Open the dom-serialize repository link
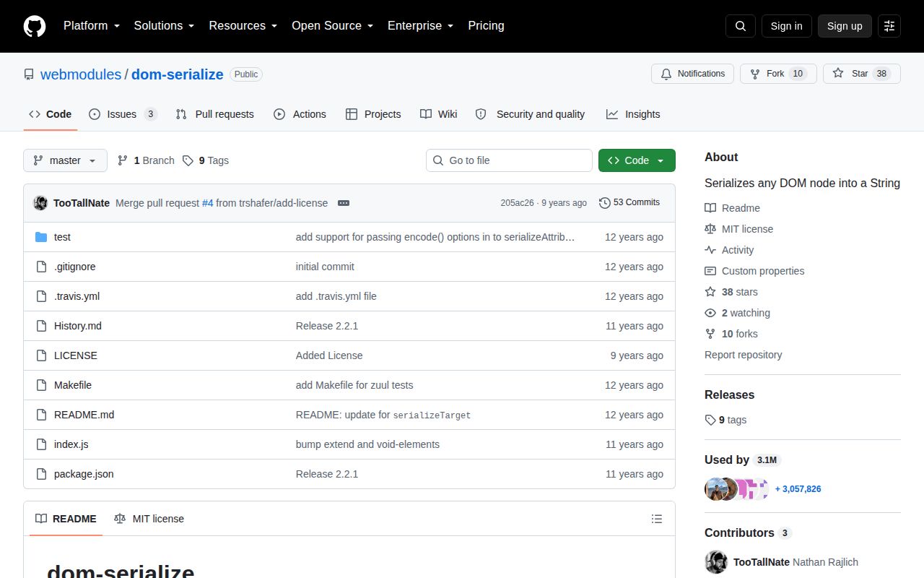This screenshot has height=578, width=924. pos(178,74)
